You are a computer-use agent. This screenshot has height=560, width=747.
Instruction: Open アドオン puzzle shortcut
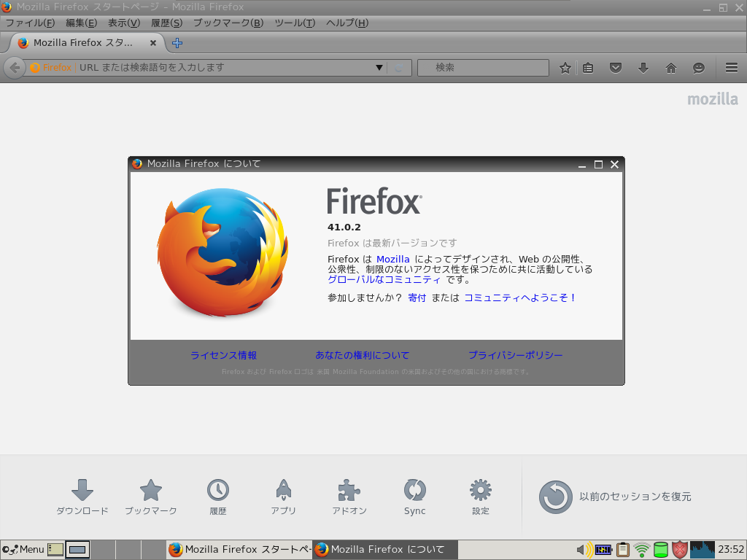(x=349, y=497)
